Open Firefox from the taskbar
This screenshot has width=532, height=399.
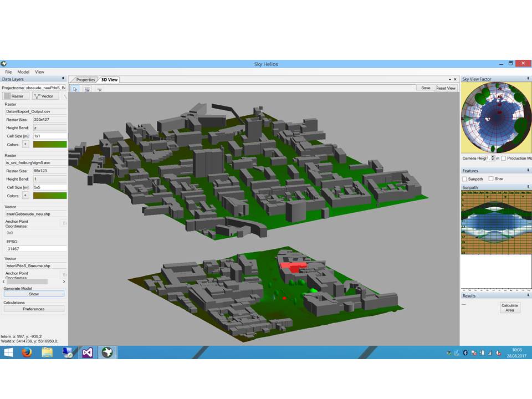tap(27, 352)
